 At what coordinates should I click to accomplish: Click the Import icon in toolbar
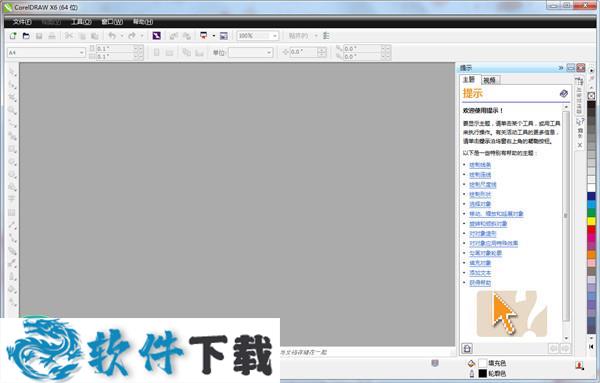pyautogui.click(x=174, y=36)
